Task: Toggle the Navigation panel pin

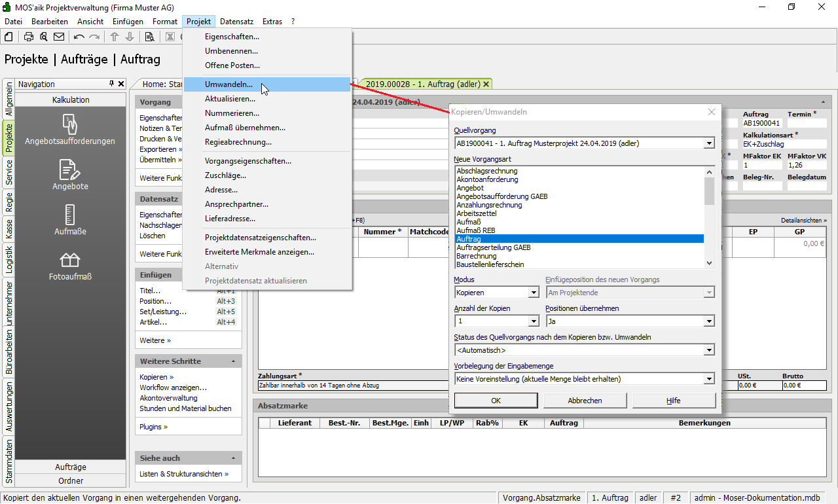Action: pos(111,84)
